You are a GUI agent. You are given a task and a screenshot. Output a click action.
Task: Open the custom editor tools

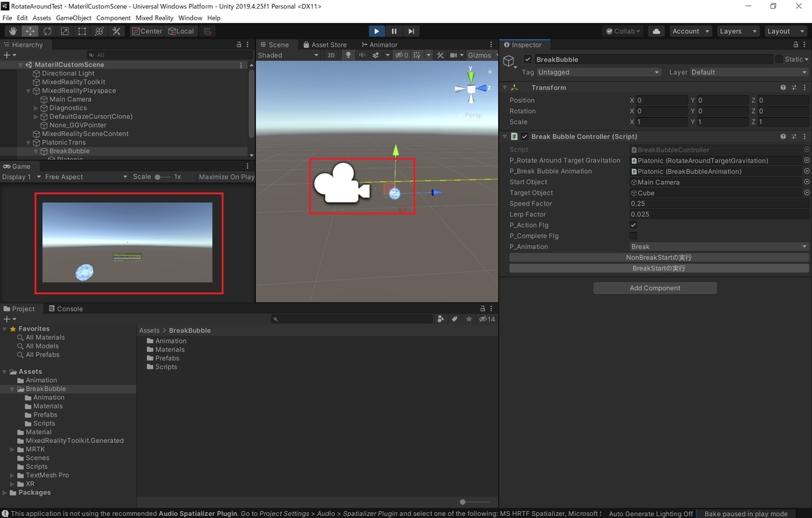click(x=116, y=31)
